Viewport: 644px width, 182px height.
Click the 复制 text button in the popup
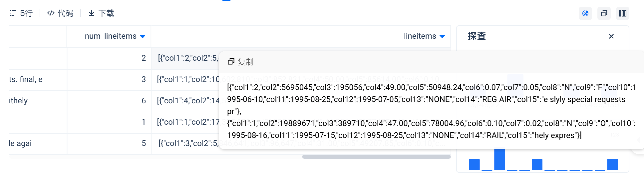(x=246, y=62)
